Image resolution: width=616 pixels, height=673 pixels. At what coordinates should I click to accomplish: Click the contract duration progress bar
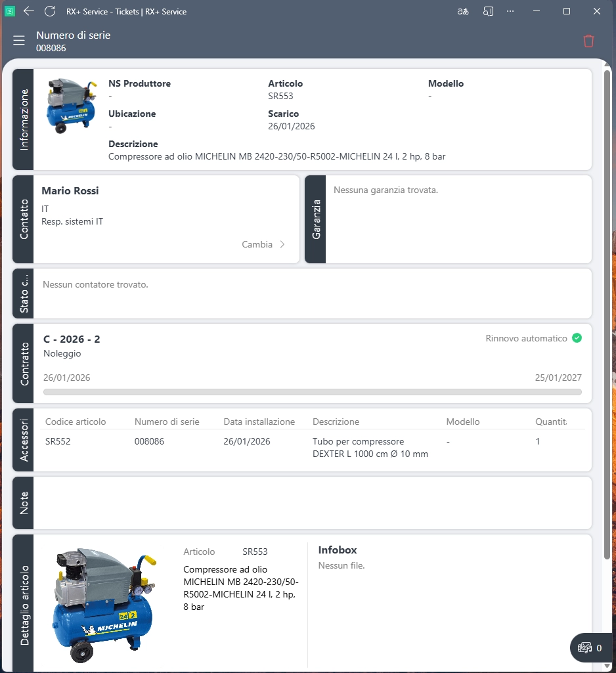(x=312, y=392)
